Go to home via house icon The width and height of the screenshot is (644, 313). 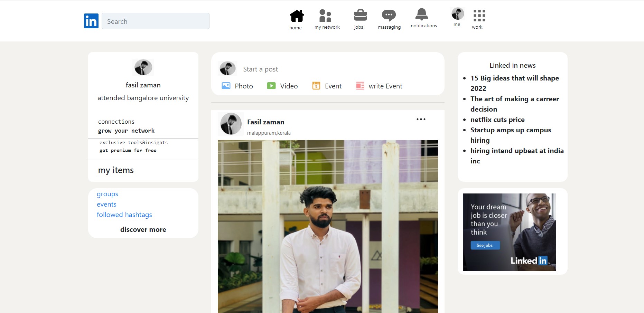[296, 16]
